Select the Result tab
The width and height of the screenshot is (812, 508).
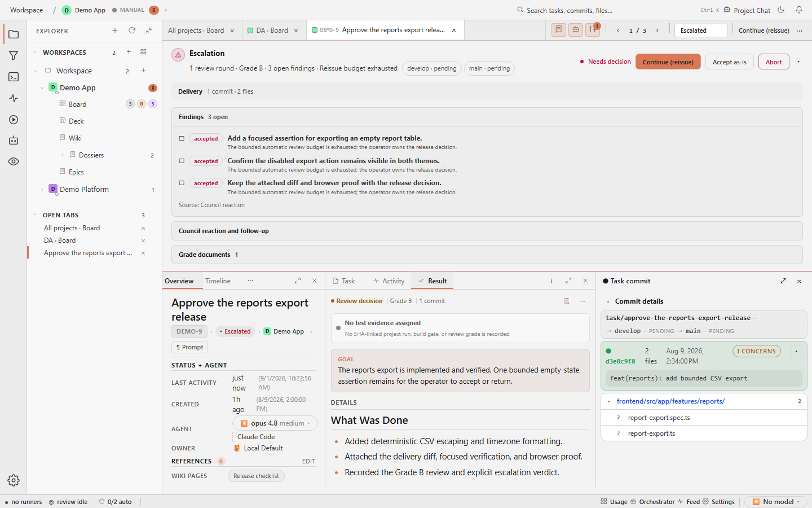(x=433, y=281)
